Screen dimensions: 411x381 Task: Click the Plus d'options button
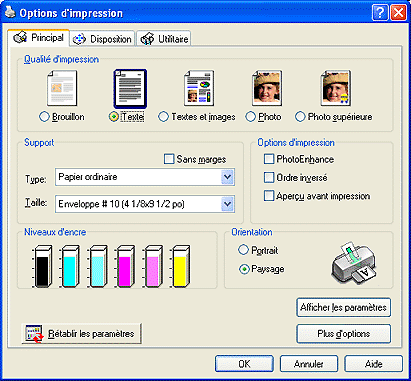(343, 334)
